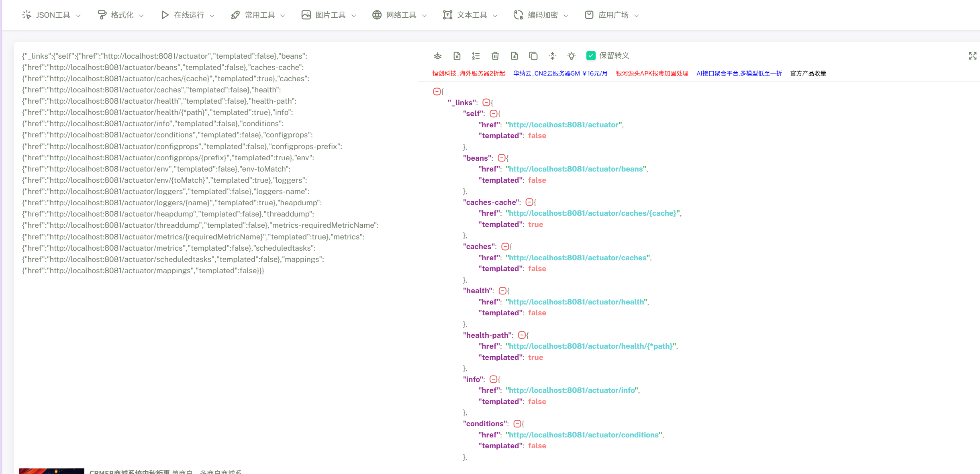Click the compress JSON arrows icon

click(x=552, y=56)
